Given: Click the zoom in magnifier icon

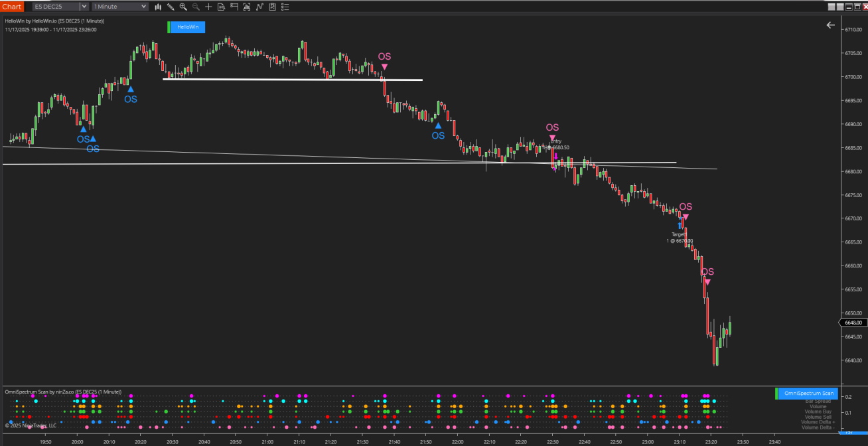Looking at the screenshot, I should 183,7.
